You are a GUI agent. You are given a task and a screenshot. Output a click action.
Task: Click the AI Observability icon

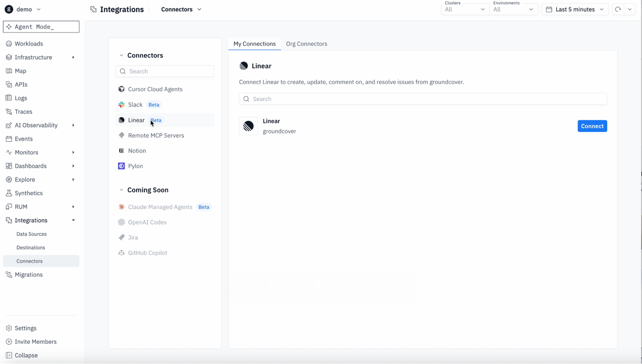9,125
